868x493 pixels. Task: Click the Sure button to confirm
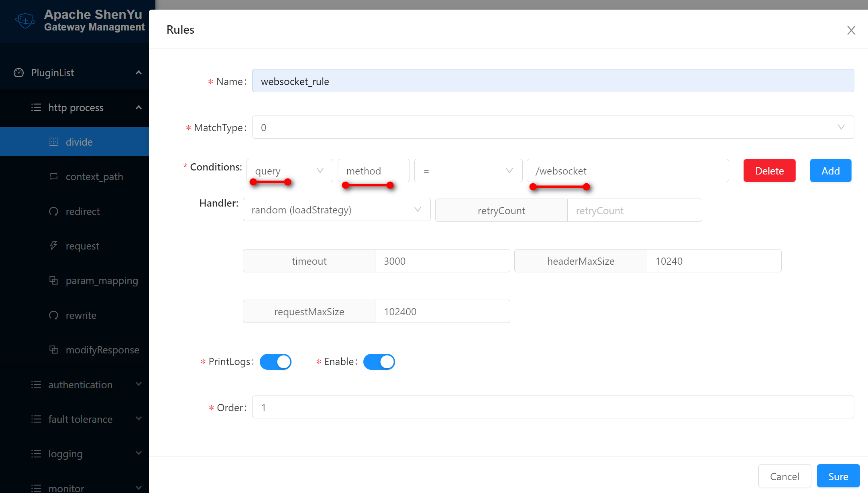838,476
